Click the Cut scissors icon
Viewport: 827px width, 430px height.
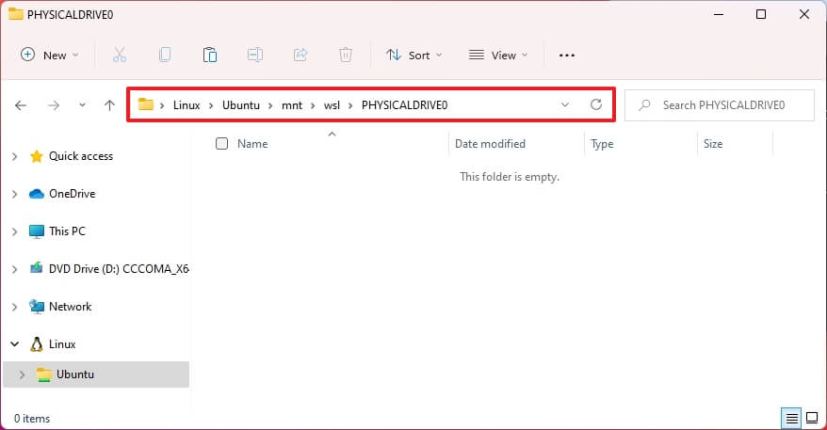[x=120, y=55]
